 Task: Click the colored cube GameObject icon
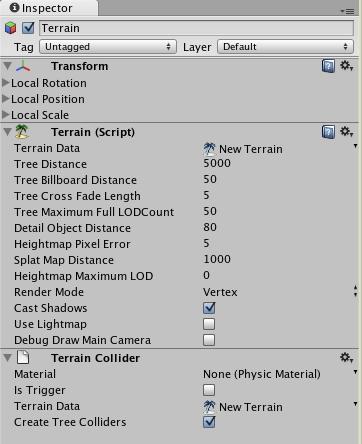(10, 28)
